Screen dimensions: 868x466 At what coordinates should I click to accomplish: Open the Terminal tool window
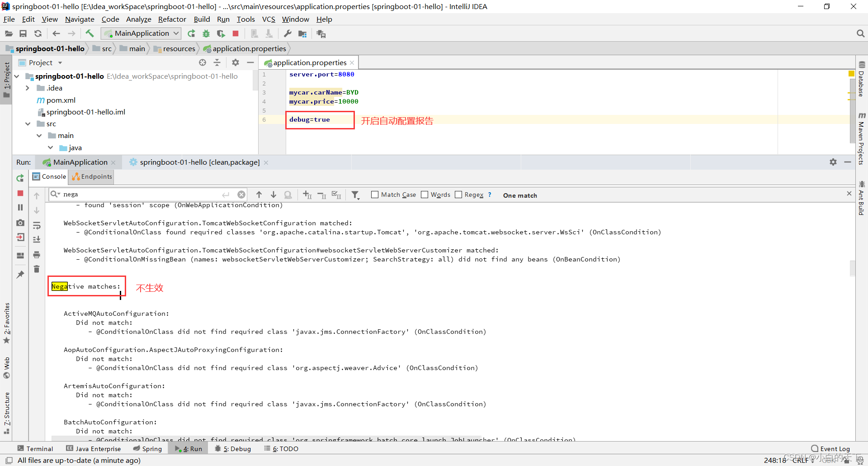click(x=35, y=449)
